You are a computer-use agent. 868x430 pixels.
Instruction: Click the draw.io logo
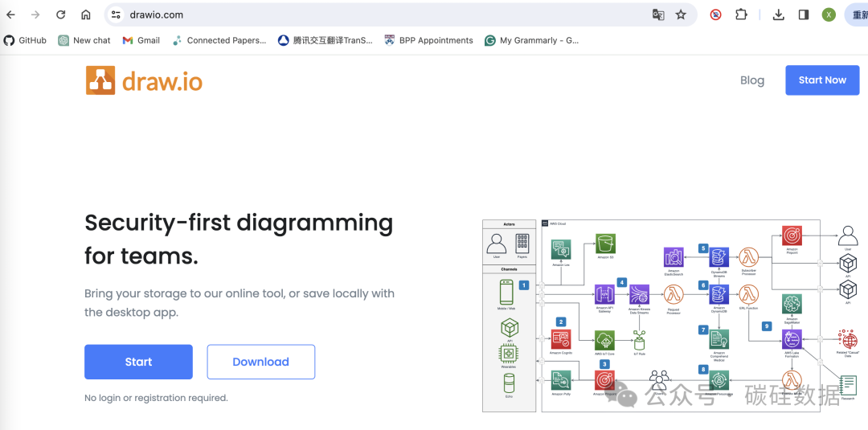pyautogui.click(x=144, y=80)
